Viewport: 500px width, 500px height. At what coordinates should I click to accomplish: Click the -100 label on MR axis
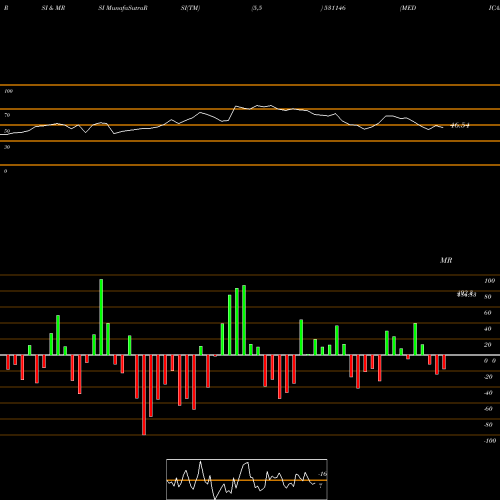coord(490,441)
